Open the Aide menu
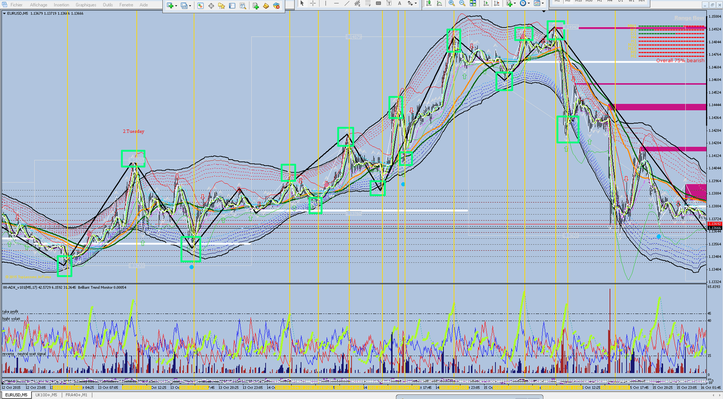The width and height of the screenshot is (723, 399). tap(144, 5)
